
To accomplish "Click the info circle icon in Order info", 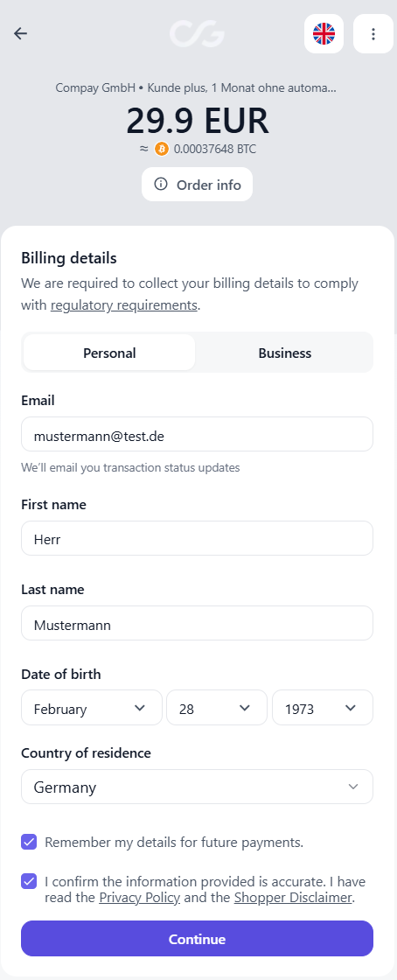I will coord(161,185).
